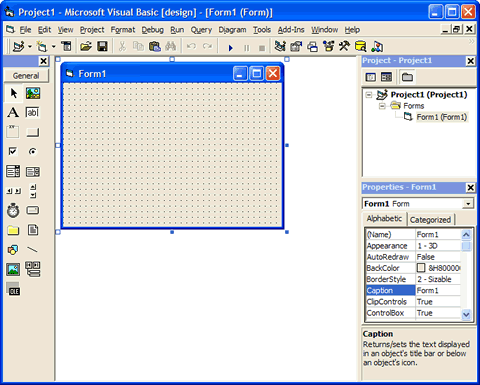Click the General toolbox tab button

(x=26, y=76)
